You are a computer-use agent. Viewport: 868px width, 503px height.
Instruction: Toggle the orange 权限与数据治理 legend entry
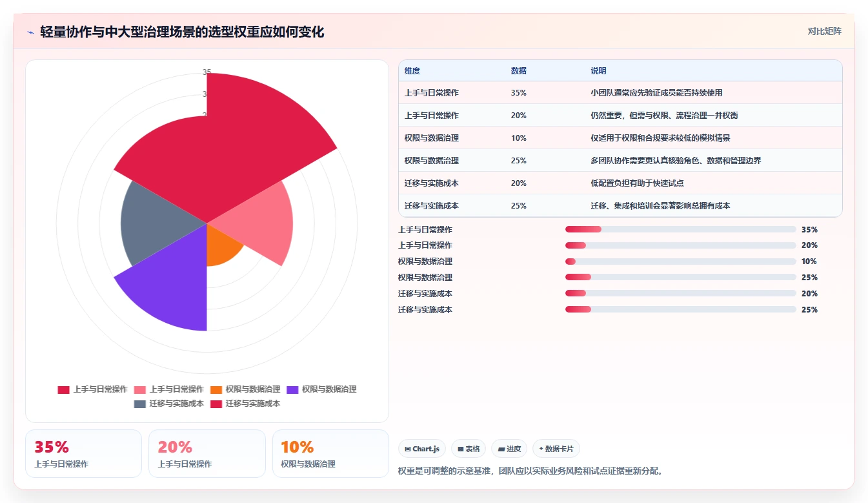245,389
